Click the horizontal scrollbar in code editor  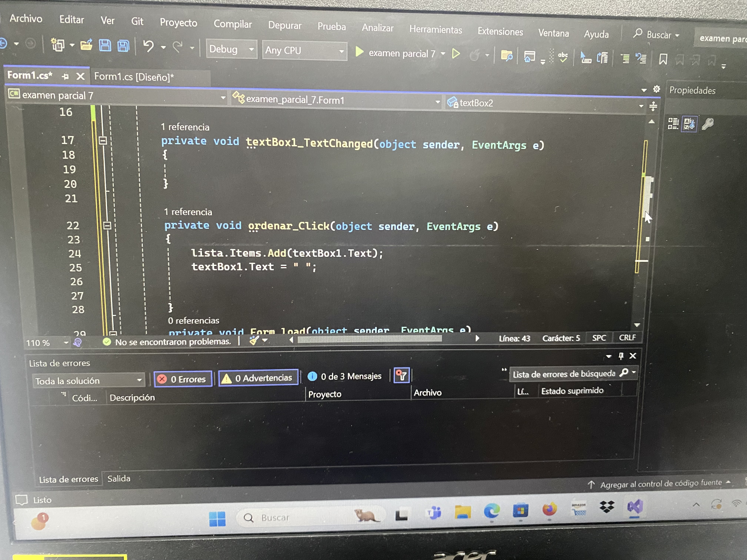pyautogui.click(x=369, y=339)
